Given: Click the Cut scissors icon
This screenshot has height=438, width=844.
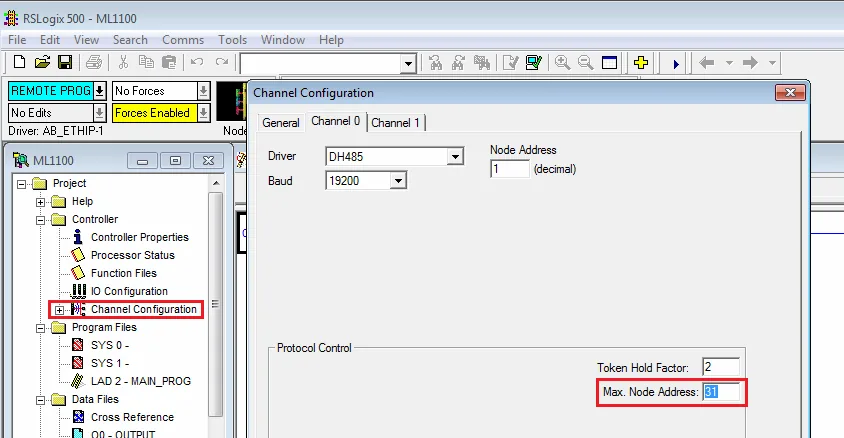Looking at the screenshot, I should point(123,62).
